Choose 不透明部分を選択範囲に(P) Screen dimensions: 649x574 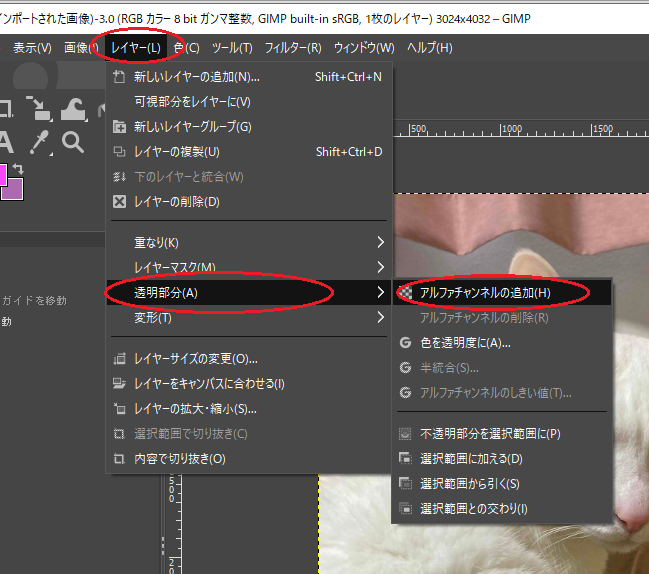tap(490, 435)
